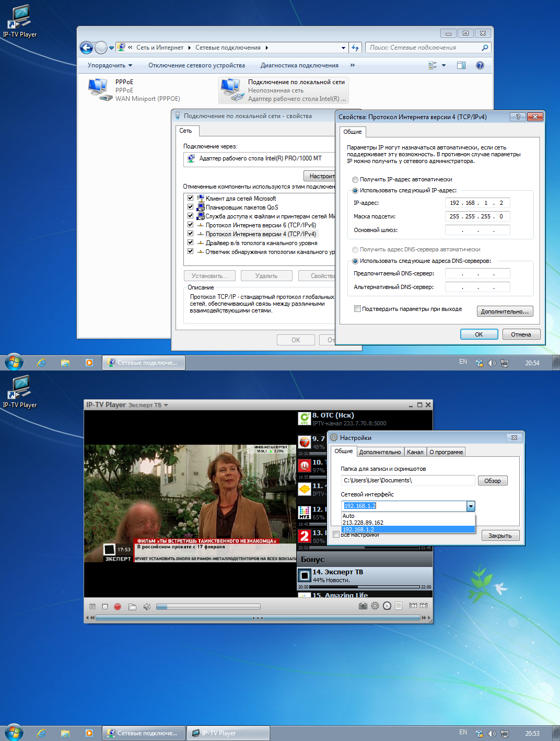This screenshot has width=560, height=741.
Task: Expand the arrow after Сеть и Интернет breadcrumb
Action: click(189, 48)
